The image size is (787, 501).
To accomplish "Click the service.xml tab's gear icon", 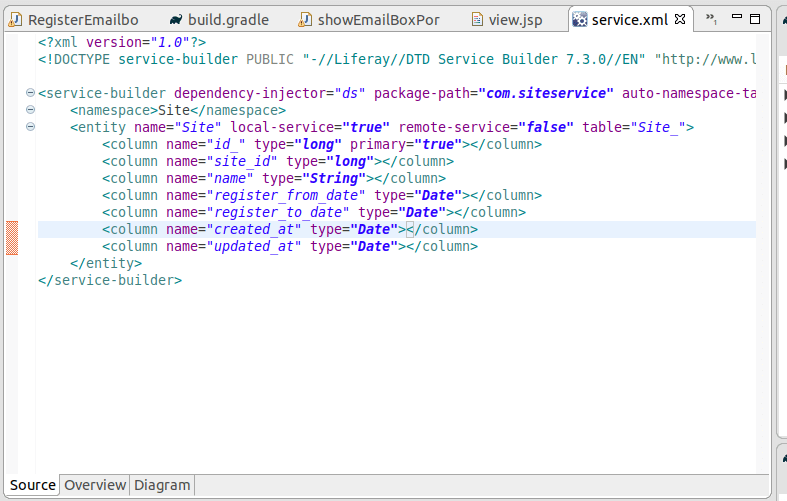I will pyautogui.click(x=579, y=20).
